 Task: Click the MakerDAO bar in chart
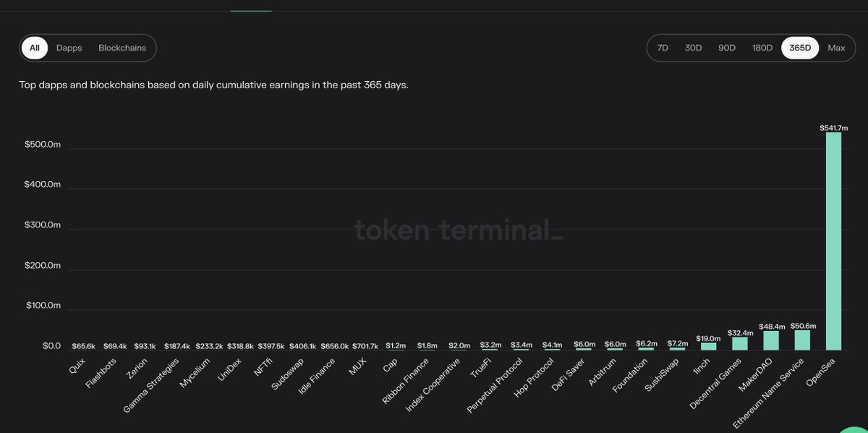coord(771,341)
